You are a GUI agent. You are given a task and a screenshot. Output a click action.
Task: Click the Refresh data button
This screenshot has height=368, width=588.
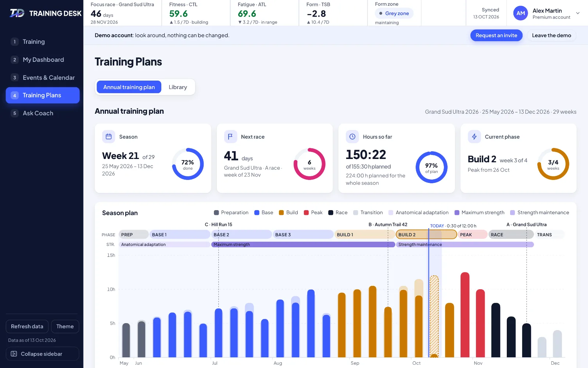coord(27,326)
